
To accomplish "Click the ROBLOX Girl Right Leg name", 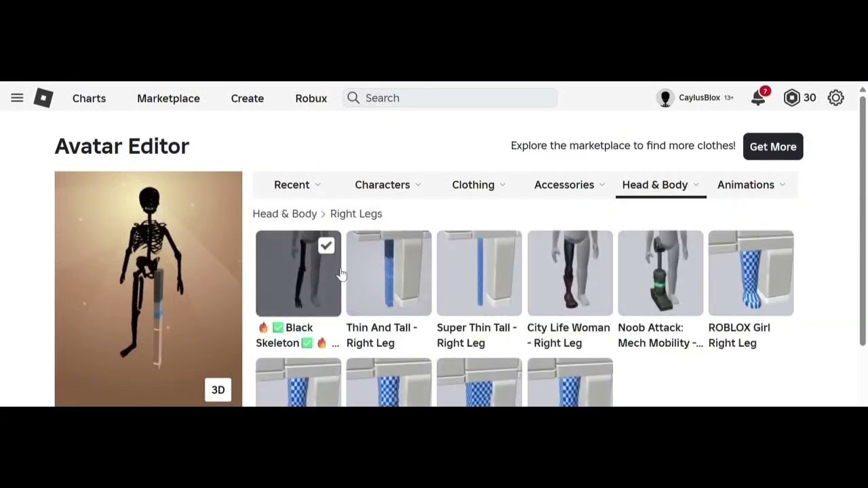I will (x=739, y=335).
